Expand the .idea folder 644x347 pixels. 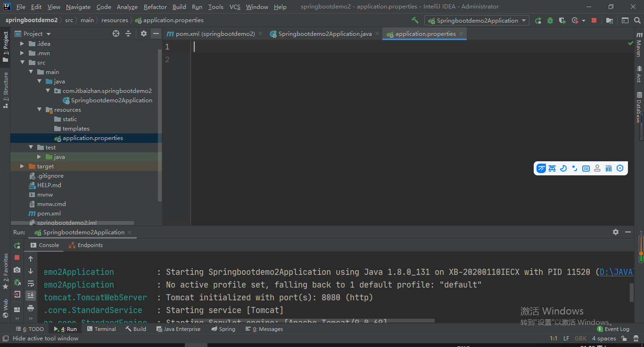pos(22,43)
